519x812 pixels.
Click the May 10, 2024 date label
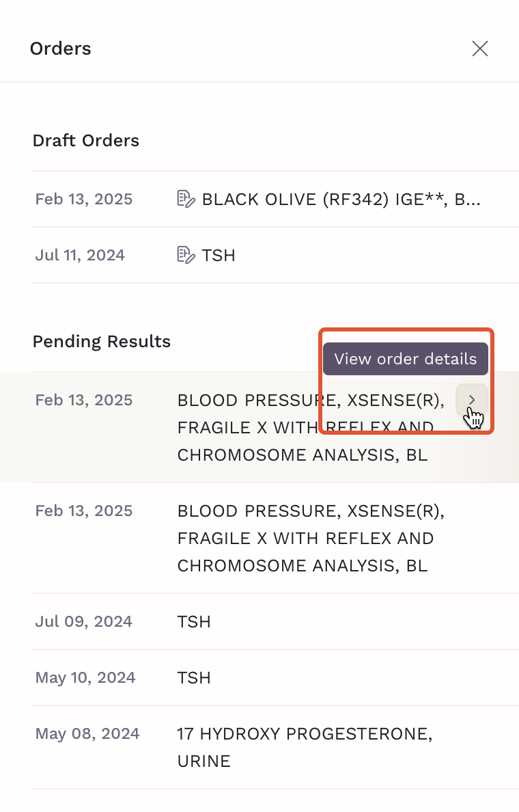click(85, 677)
